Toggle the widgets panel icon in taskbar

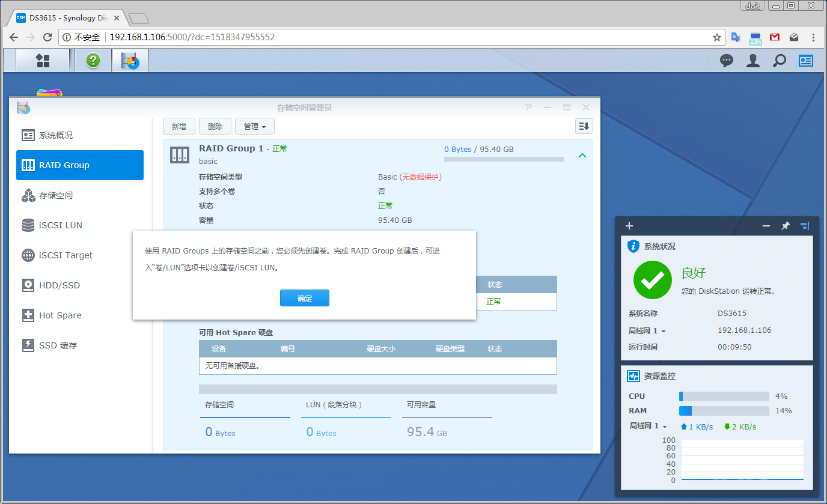tap(806, 61)
